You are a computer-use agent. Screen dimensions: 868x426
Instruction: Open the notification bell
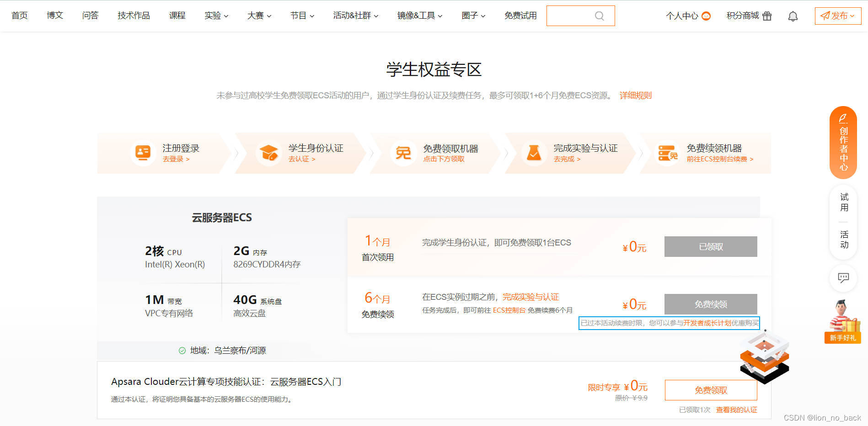[793, 16]
